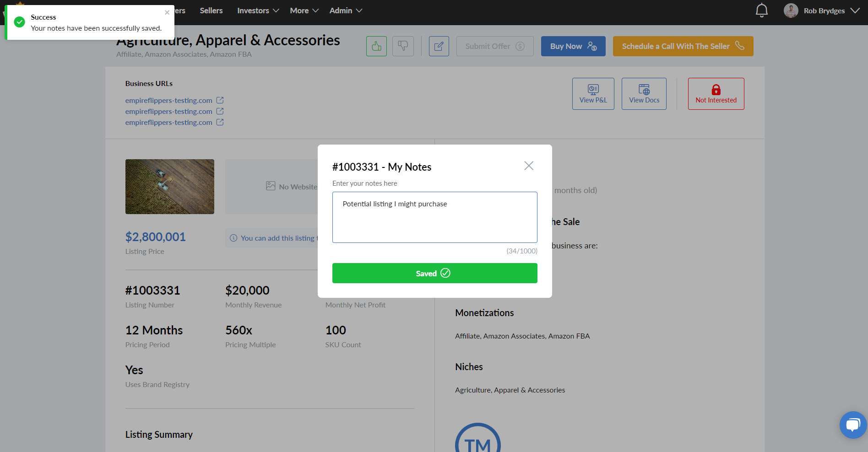Expand the Investors dropdown menu
868x452 pixels.
(258, 11)
